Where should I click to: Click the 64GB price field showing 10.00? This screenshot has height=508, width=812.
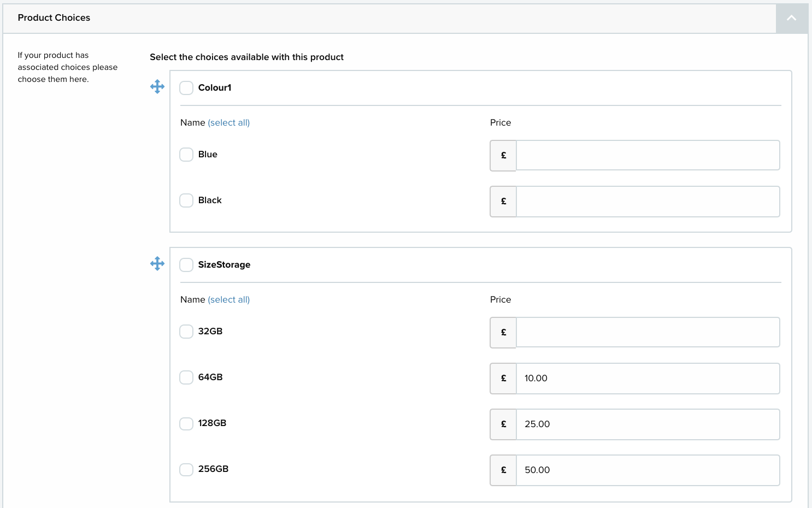tap(648, 378)
